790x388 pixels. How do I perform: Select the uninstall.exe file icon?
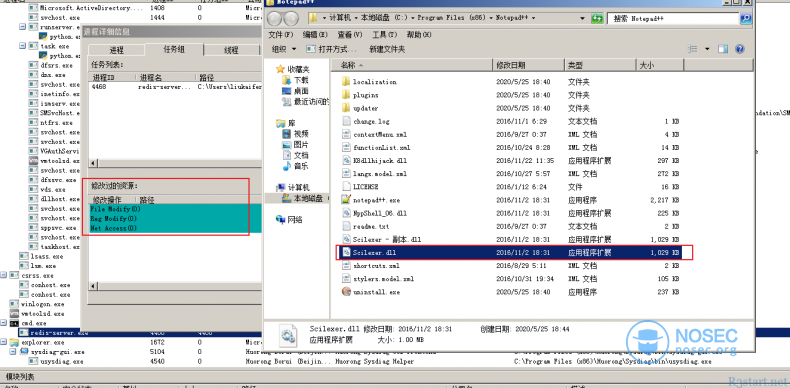[346, 292]
